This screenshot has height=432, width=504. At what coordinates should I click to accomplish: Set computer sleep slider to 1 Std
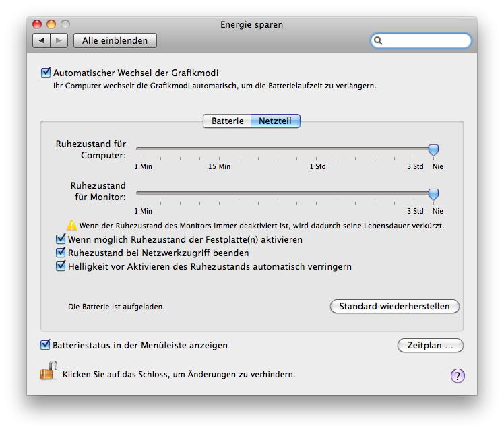317,149
